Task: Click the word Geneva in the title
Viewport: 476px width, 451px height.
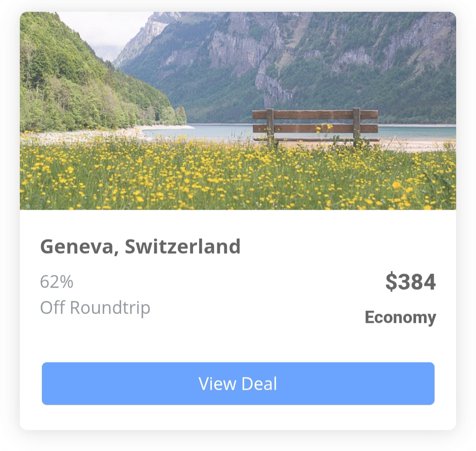Action: tap(77, 247)
